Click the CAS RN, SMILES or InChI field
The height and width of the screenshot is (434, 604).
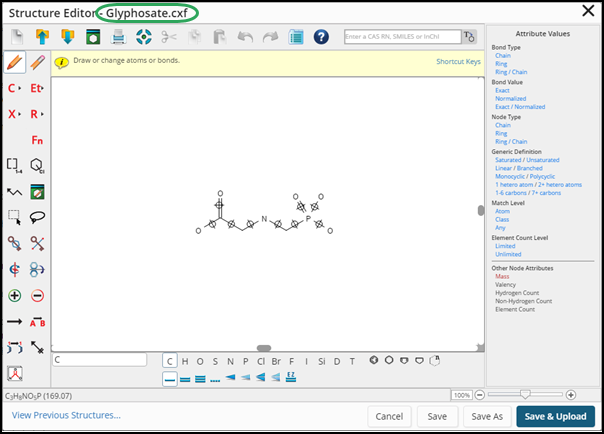click(x=403, y=37)
